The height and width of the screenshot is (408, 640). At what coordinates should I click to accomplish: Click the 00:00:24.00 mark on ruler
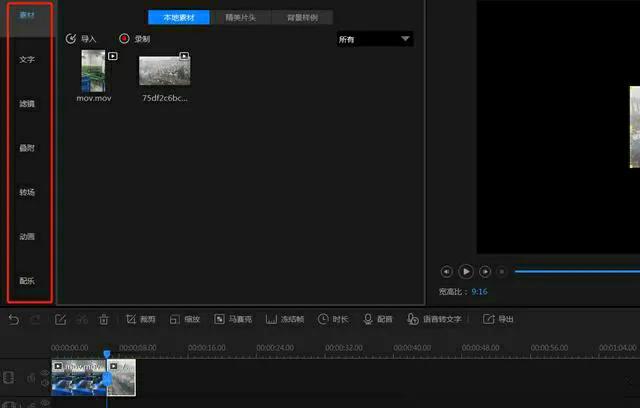pyautogui.click(x=275, y=348)
